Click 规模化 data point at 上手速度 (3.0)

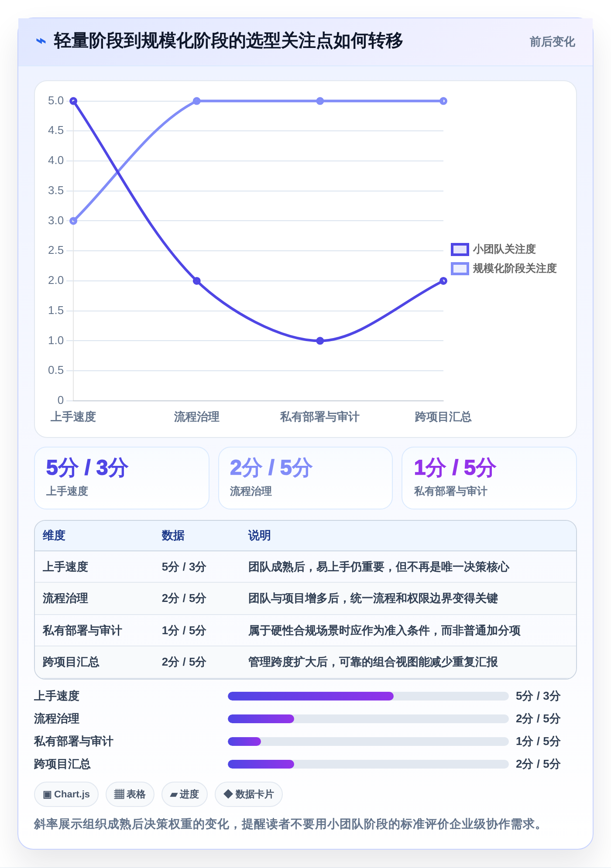point(73,221)
